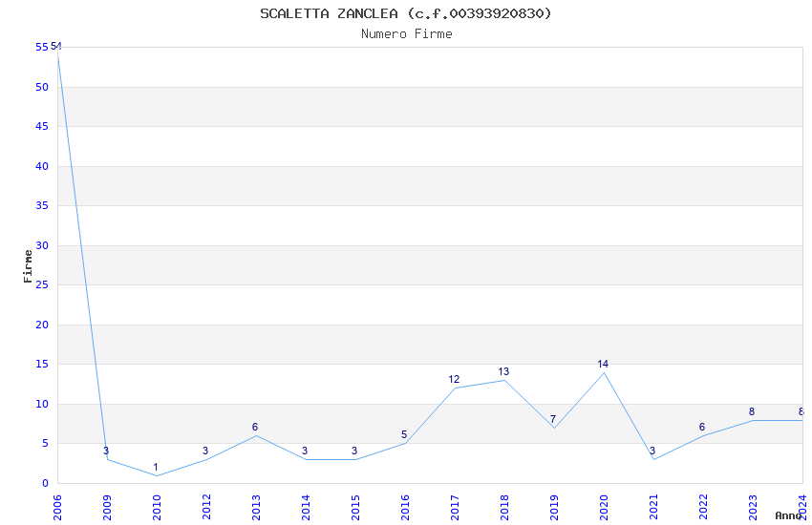The height and width of the screenshot is (525, 812).
Task: Click the year 2009 axis label
Action: pyautogui.click(x=107, y=508)
